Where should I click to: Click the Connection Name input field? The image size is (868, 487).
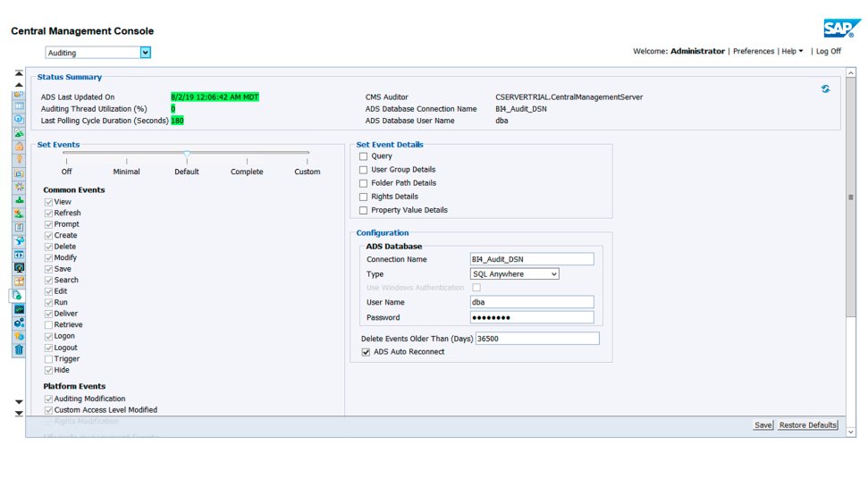coord(532,259)
